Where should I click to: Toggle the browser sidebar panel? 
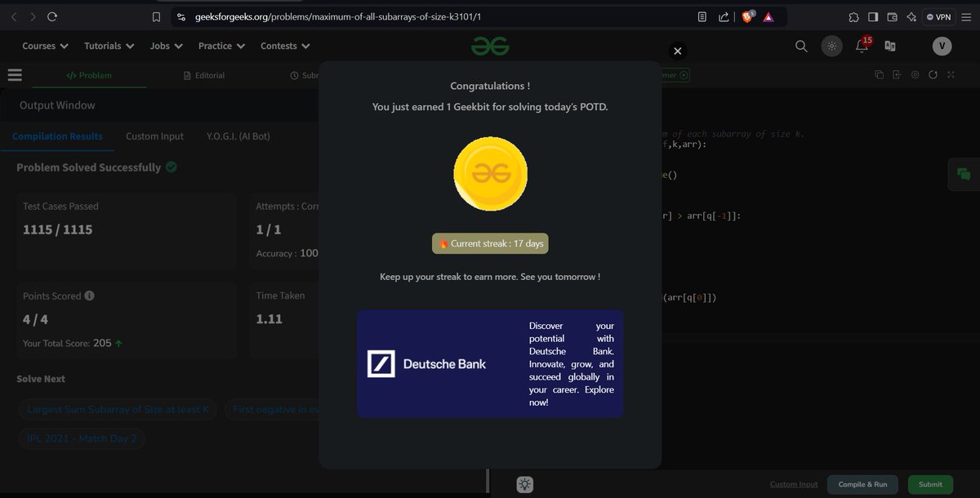(x=873, y=16)
